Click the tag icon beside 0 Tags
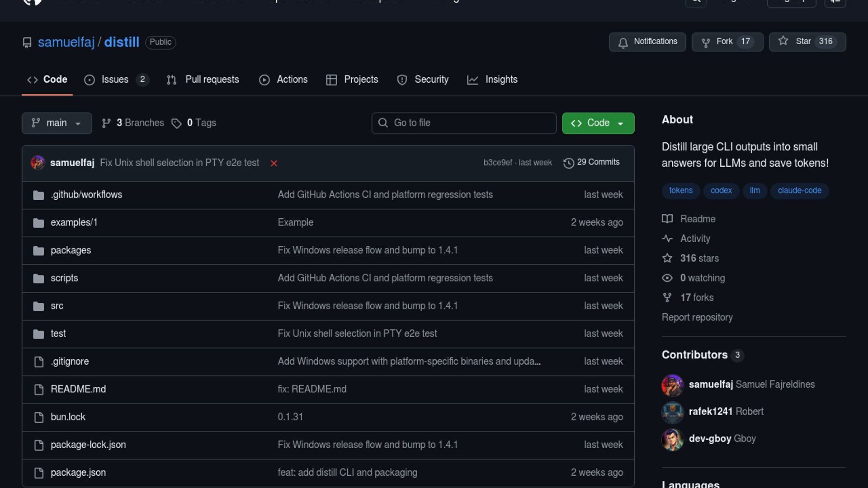 (x=176, y=123)
